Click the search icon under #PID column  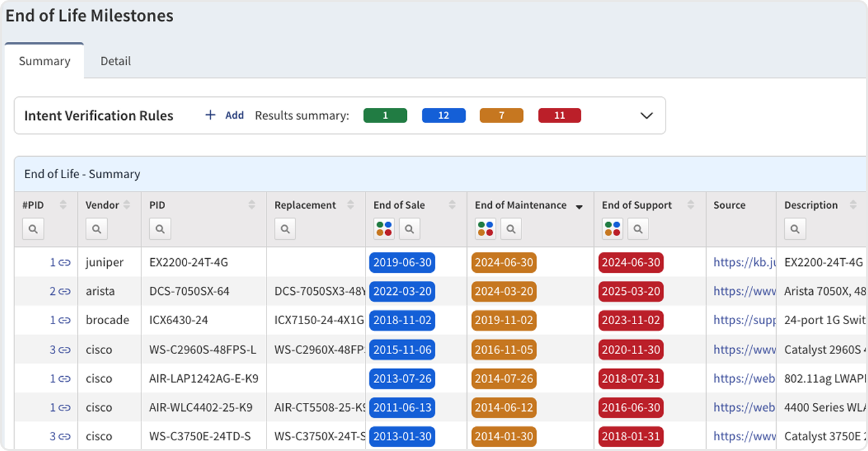(x=33, y=229)
